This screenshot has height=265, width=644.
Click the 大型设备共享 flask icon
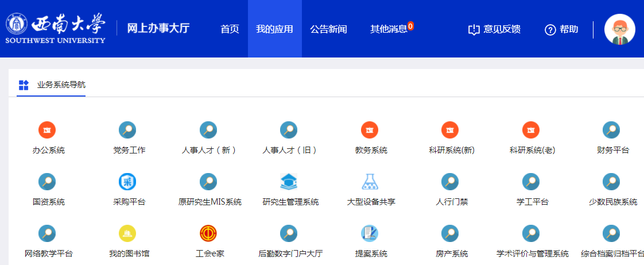click(370, 182)
